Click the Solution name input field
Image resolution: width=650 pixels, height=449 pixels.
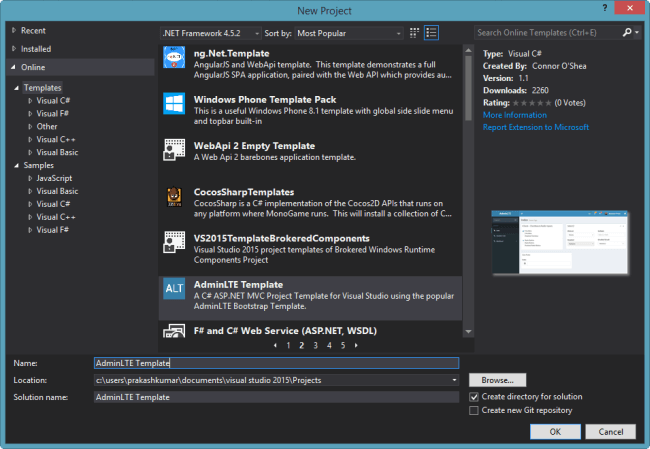(276, 397)
